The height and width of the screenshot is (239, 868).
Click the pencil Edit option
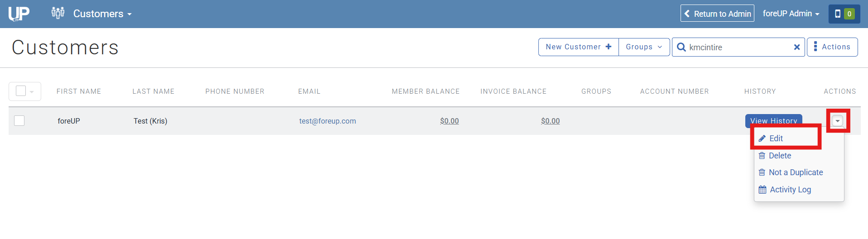tap(776, 139)
